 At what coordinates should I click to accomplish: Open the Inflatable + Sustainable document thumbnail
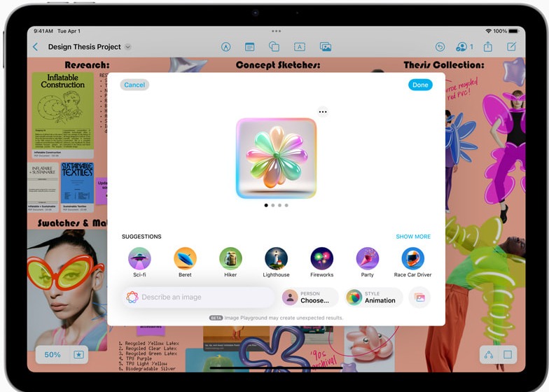[43, 187]
